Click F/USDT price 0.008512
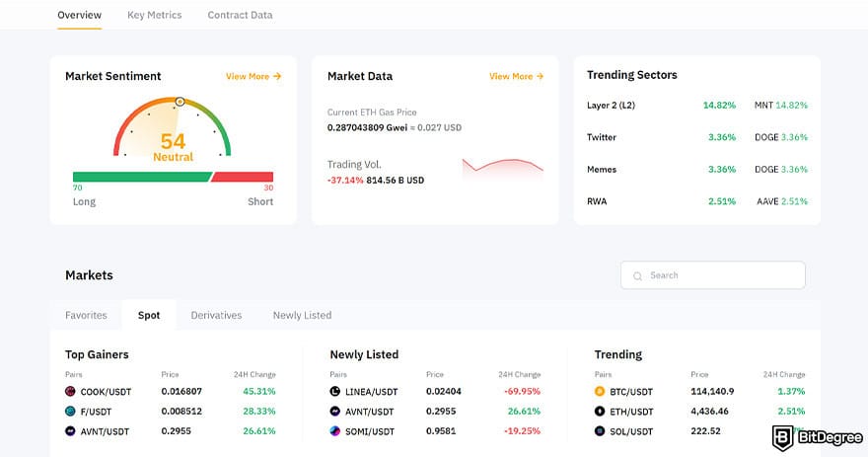Screen dimensions: 868x457 coord(181,411)
